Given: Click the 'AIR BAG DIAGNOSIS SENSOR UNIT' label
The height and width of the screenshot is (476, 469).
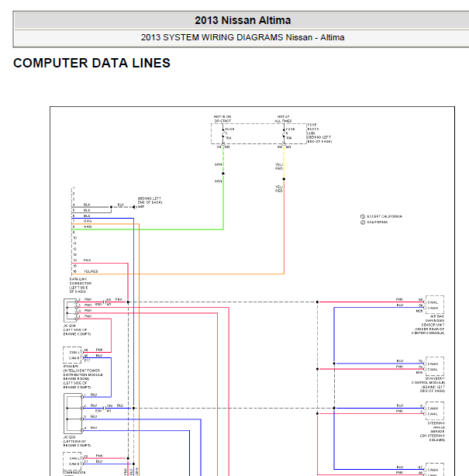Looking at the screenshot, I should [428, 325].
